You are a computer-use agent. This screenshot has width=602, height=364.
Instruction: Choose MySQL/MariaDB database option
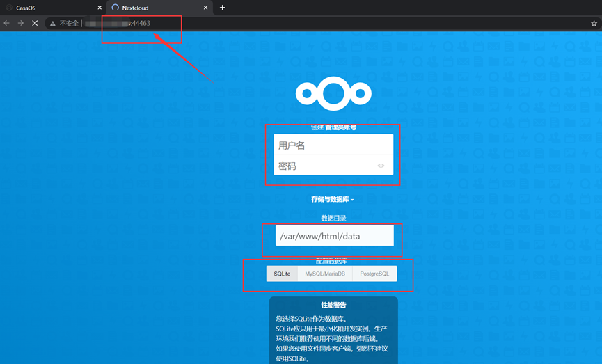click(325, 274)
